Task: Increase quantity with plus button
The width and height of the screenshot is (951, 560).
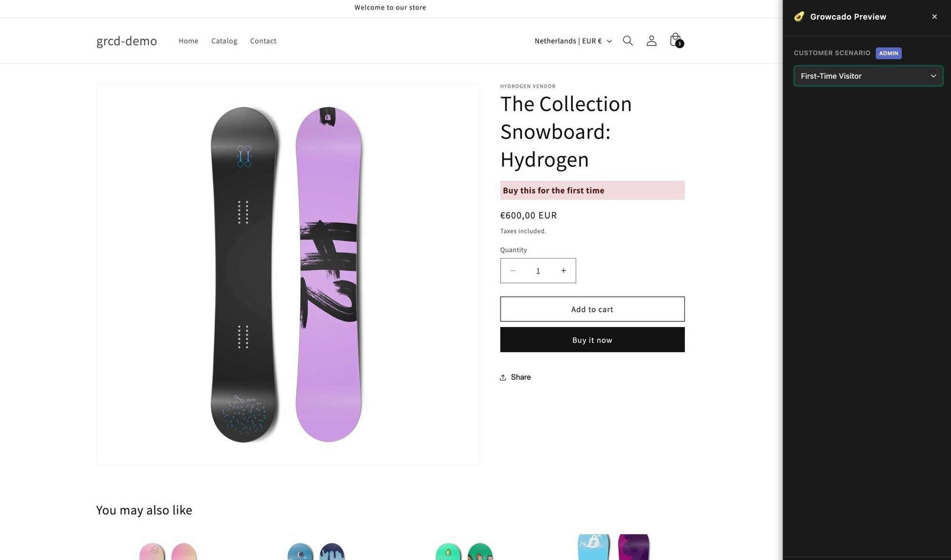Action: (x=563, y=271)
